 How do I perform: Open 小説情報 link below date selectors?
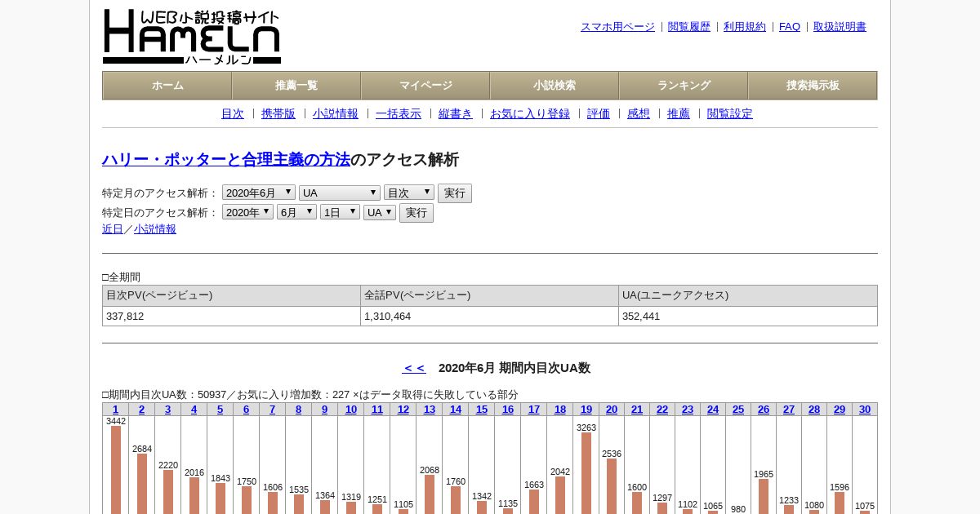(x=155, y=229)
